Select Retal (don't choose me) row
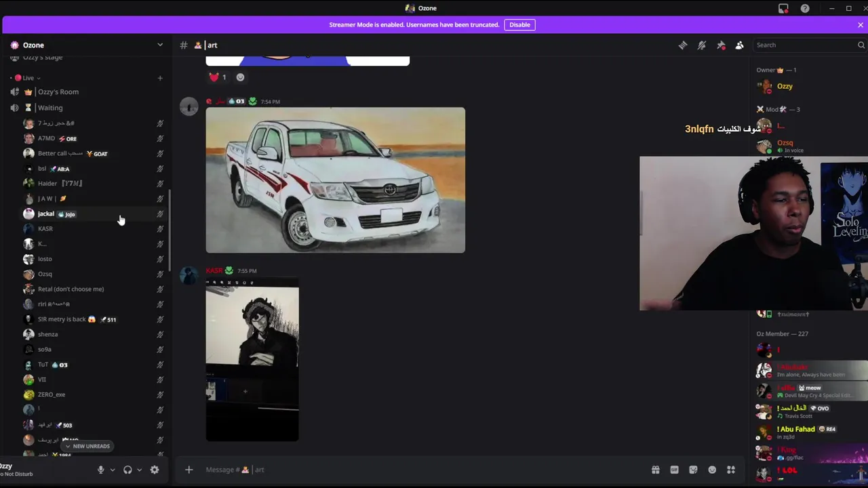The height and width of the screenshot is (488, 868). (x=94, y=289)
